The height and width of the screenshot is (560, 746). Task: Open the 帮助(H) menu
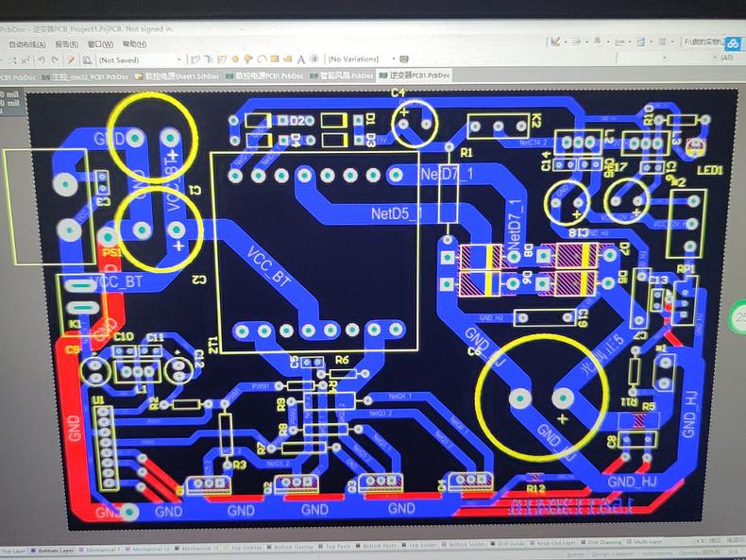click(x=135, y=44)
